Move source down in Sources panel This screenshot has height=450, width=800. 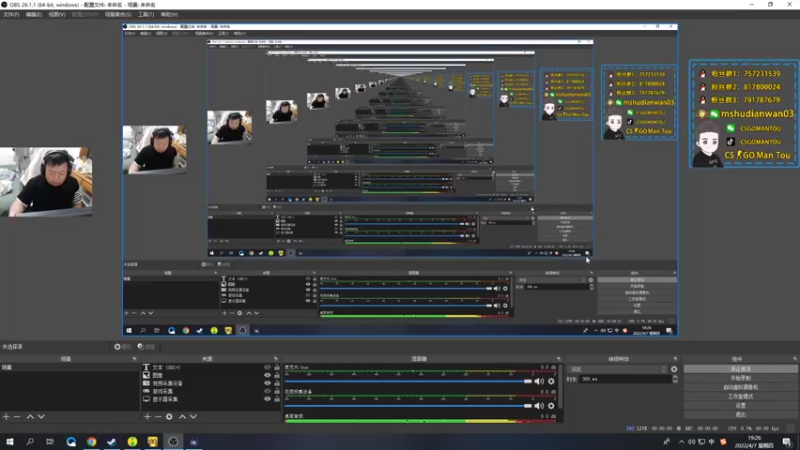193,417
